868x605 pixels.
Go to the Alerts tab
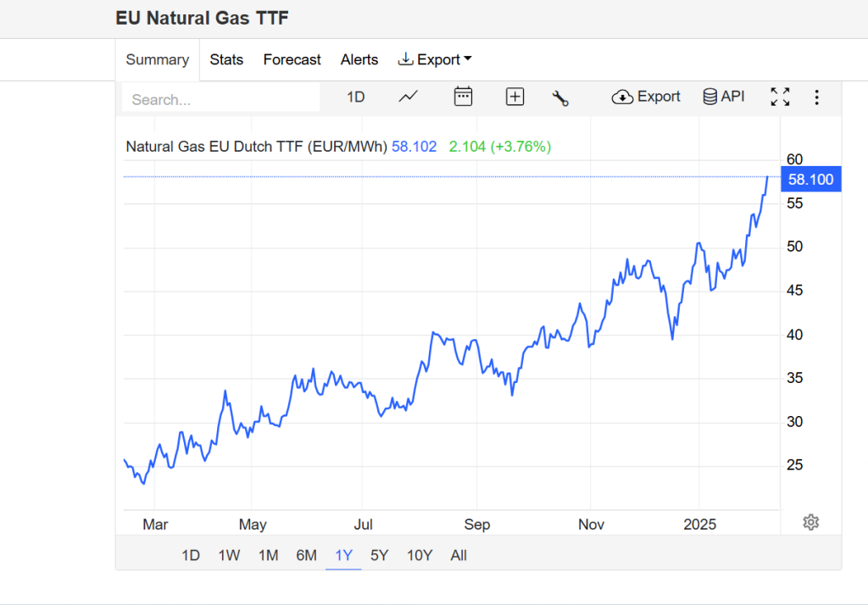click(359, 59)
